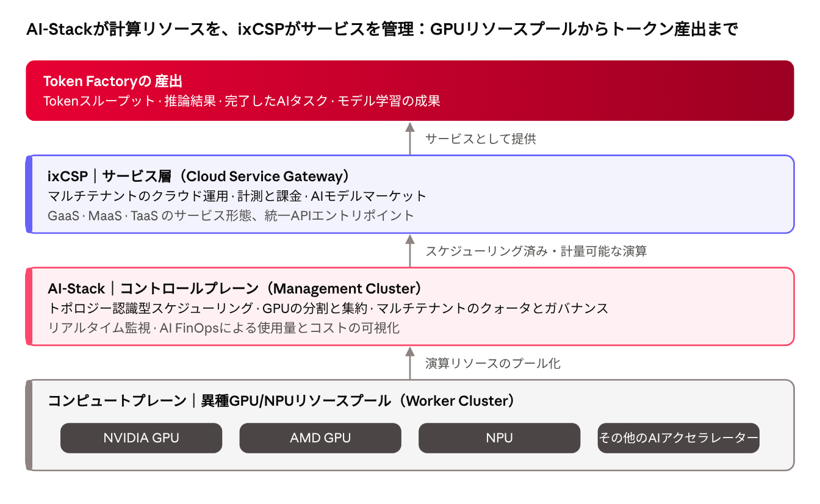This screenshot has width=820, height=504.
Task: Click the arrow label サービスとして提供
Action: pyautogui.click(x=481, y=139)
